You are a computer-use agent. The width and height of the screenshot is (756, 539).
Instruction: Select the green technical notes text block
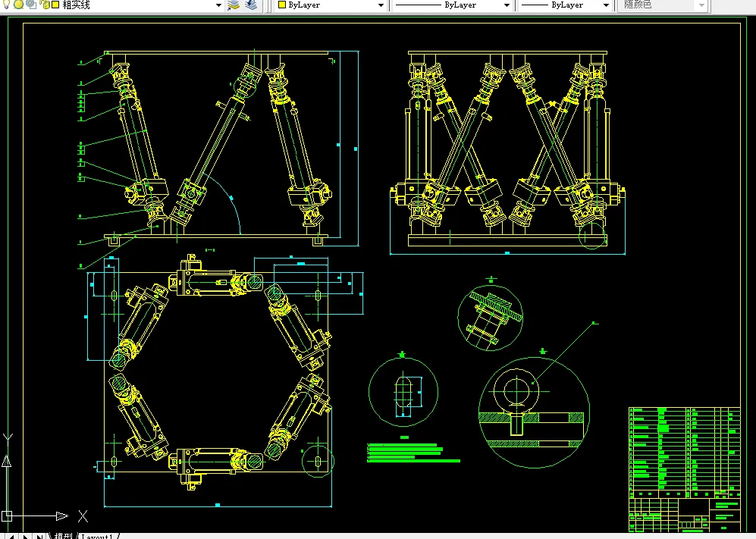[413, 453]
